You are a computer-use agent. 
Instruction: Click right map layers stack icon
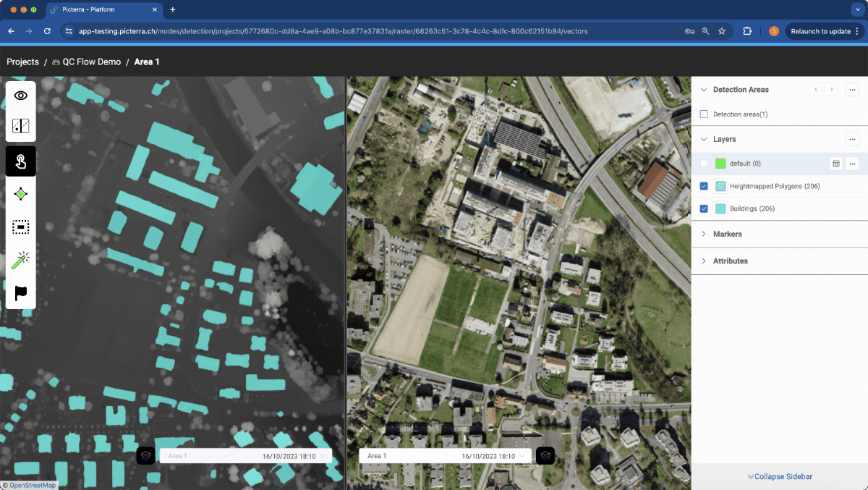click(545, 456)
